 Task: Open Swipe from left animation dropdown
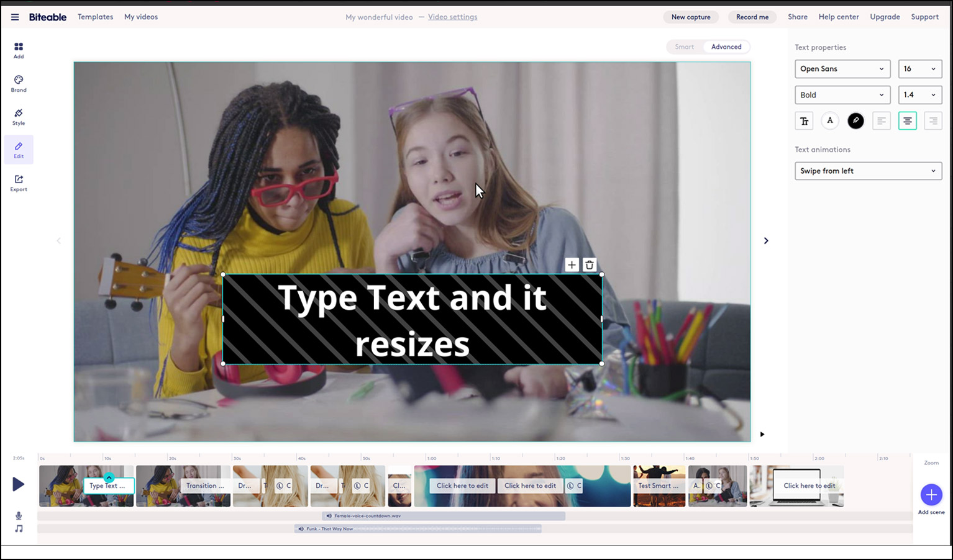tap(868, 171)
